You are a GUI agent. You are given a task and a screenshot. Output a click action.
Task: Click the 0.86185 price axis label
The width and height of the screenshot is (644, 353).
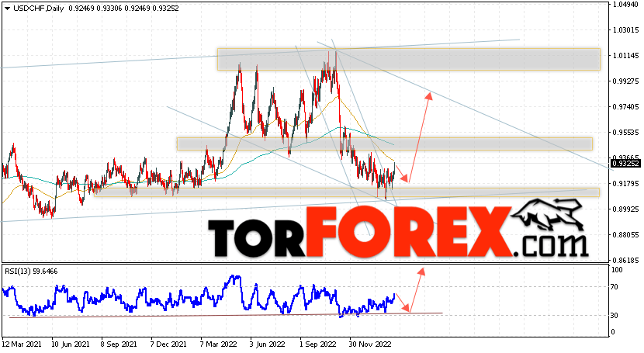tap(626, 260)
